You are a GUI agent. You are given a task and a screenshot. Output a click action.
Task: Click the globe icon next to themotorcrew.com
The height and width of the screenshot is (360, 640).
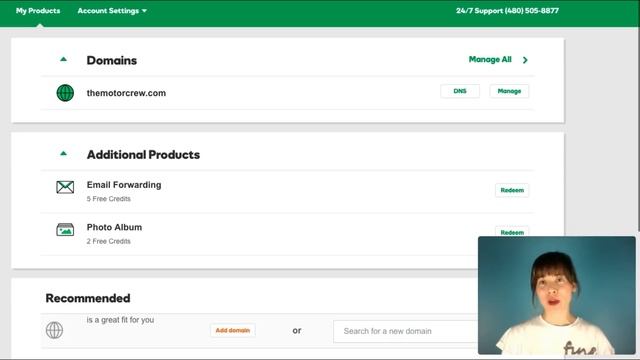coord(65,93)
